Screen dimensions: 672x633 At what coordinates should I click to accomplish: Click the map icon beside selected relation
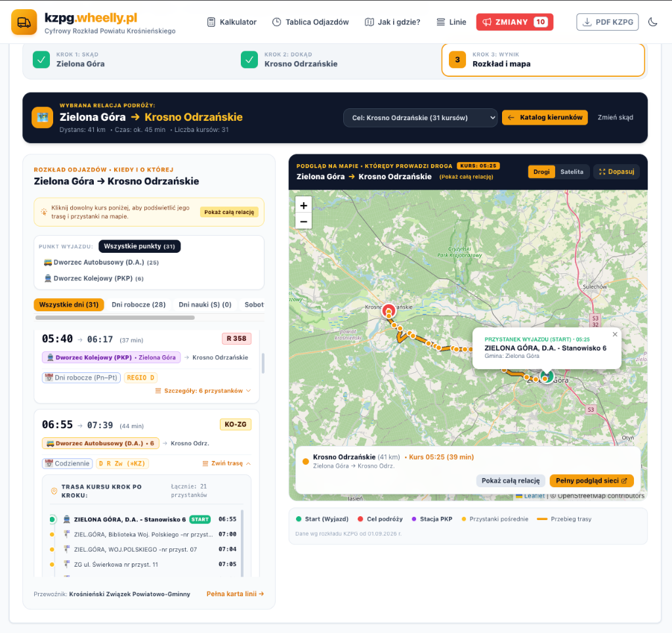point(43,117)
